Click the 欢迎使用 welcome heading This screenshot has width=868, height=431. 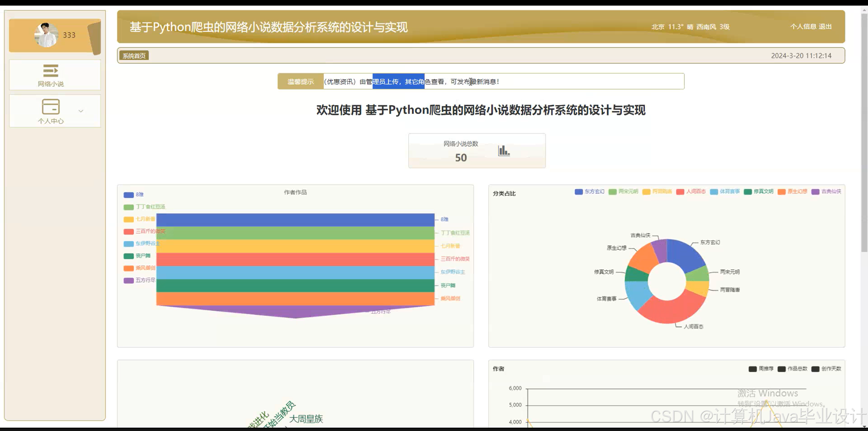tap(481, 110)
